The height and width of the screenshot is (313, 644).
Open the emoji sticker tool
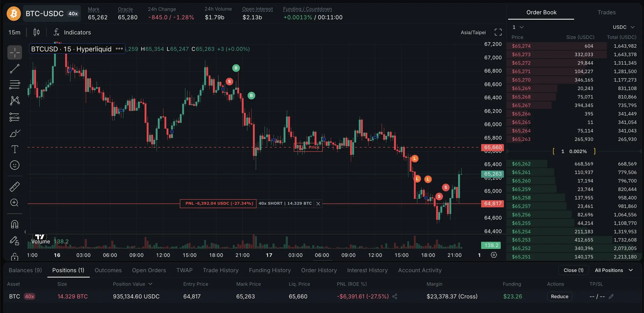point(15,165)
